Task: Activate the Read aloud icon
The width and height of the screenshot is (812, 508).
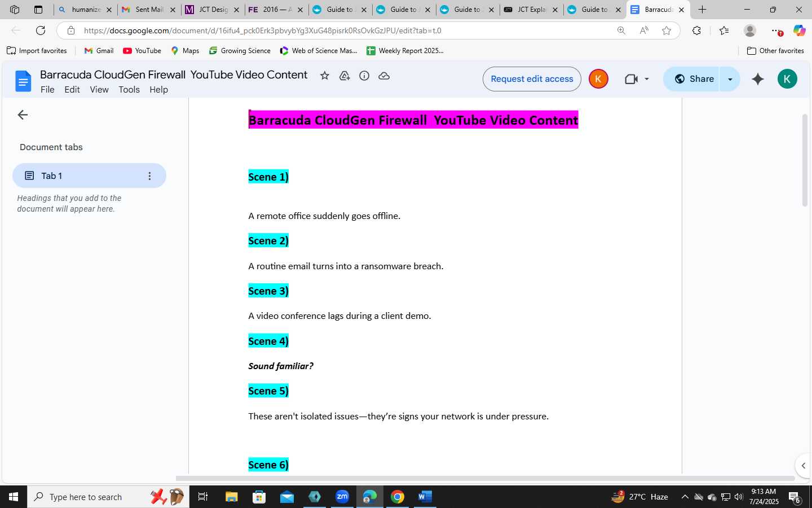Action: (644, 30)
